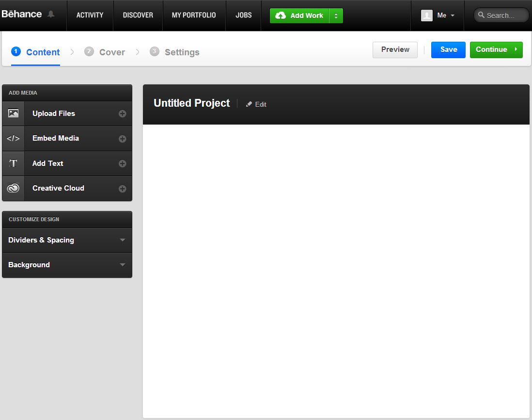
Task: Click the notification bell icon
Action: [51, 15]
